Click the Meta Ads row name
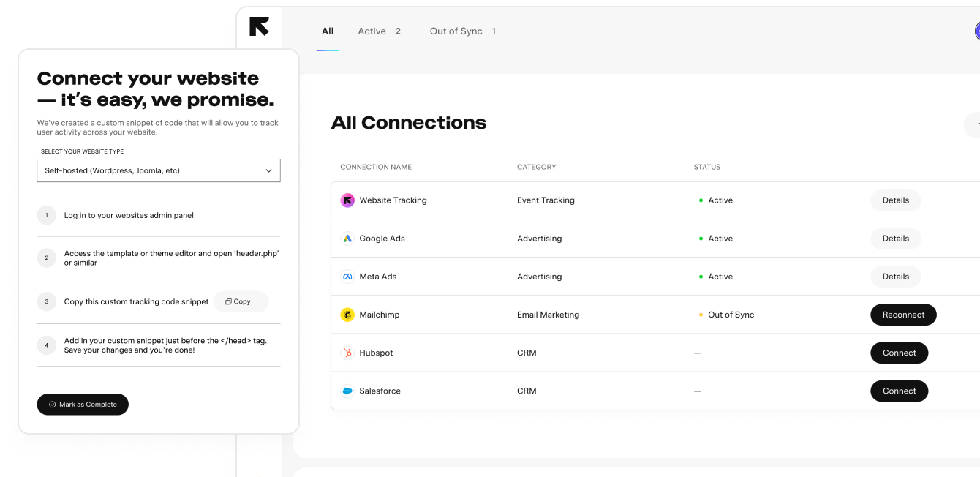The height and width of the screenshot is (477, 980). 378,277
